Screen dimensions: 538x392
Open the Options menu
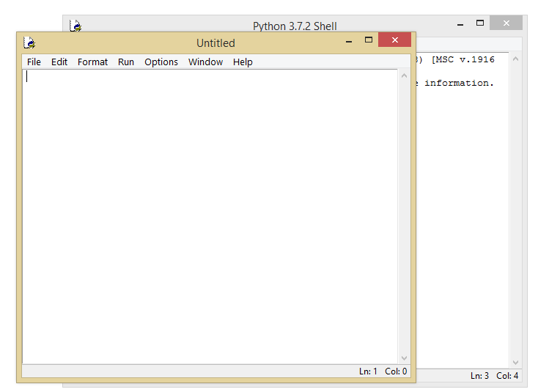click(161, 62)
